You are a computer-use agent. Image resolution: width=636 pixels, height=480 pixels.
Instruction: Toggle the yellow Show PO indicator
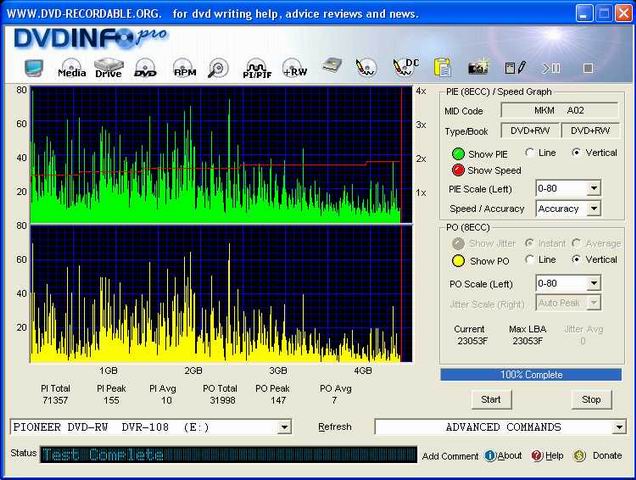coord(458,261)
